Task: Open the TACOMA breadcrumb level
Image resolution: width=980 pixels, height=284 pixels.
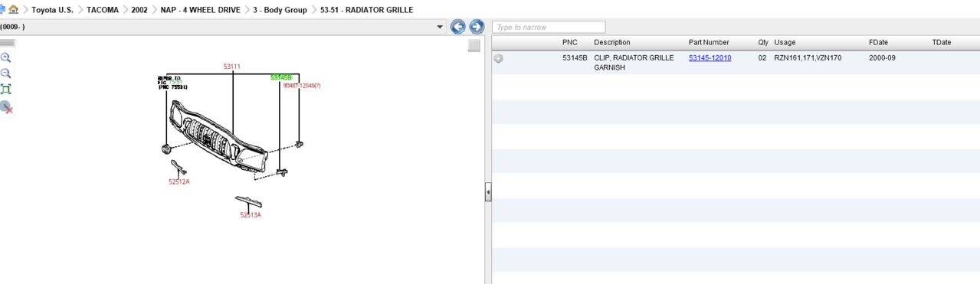Action: (x=102, y=10)
